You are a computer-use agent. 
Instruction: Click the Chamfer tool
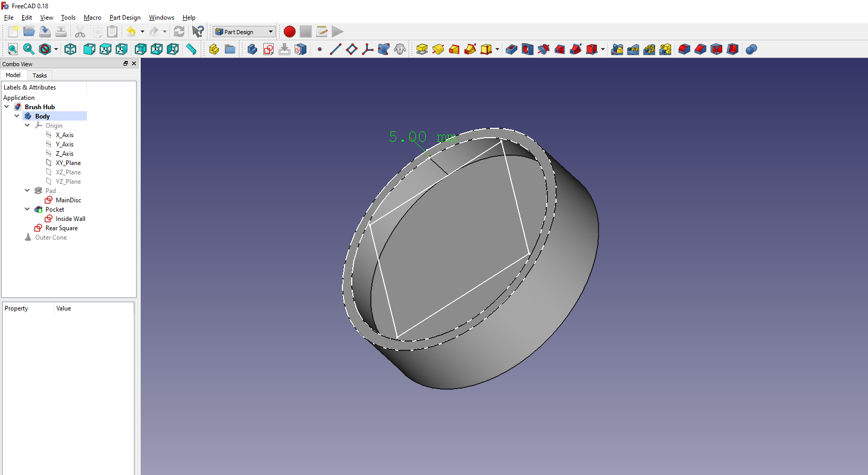click(x=700, y=49)
